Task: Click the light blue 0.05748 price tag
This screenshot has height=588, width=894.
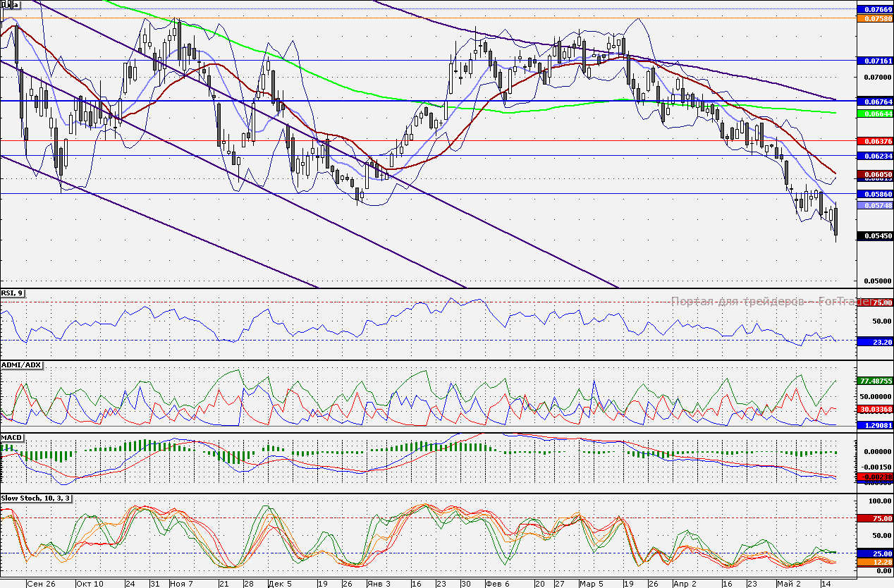Action: point(875,205)
